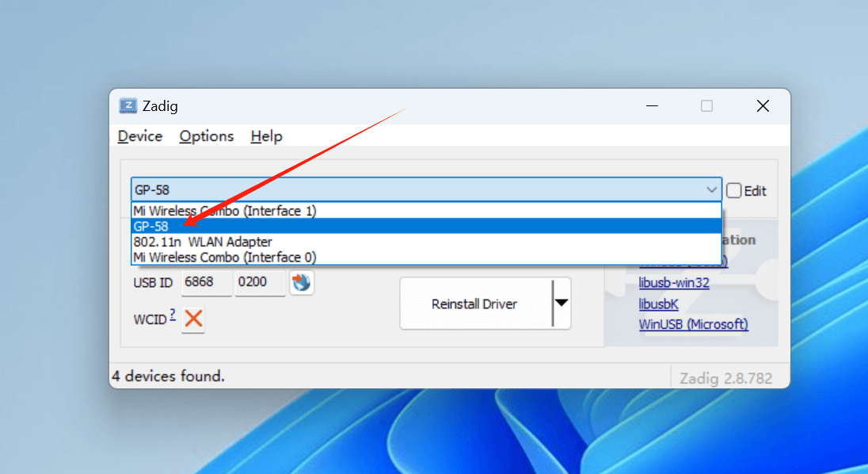Open the Device menu
The height and width of the screenshot is (474, 868).
point(140,136)
